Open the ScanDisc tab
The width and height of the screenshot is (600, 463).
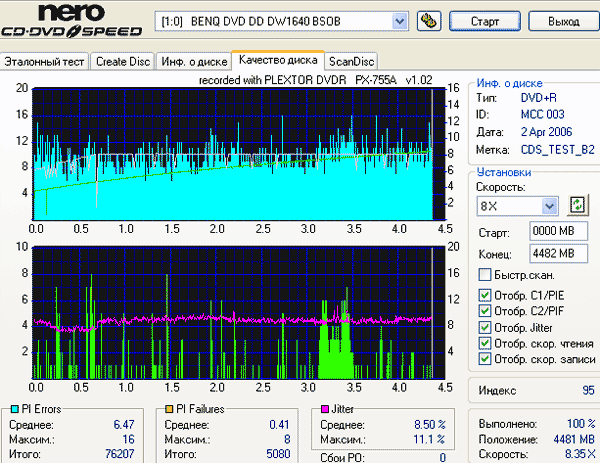pyautogui.click(x=351, y=62)
